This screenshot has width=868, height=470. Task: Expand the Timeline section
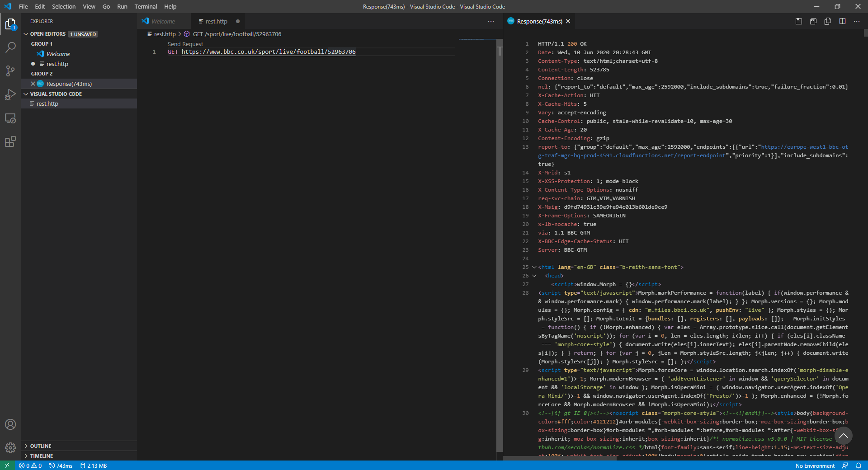pos(26,456)
